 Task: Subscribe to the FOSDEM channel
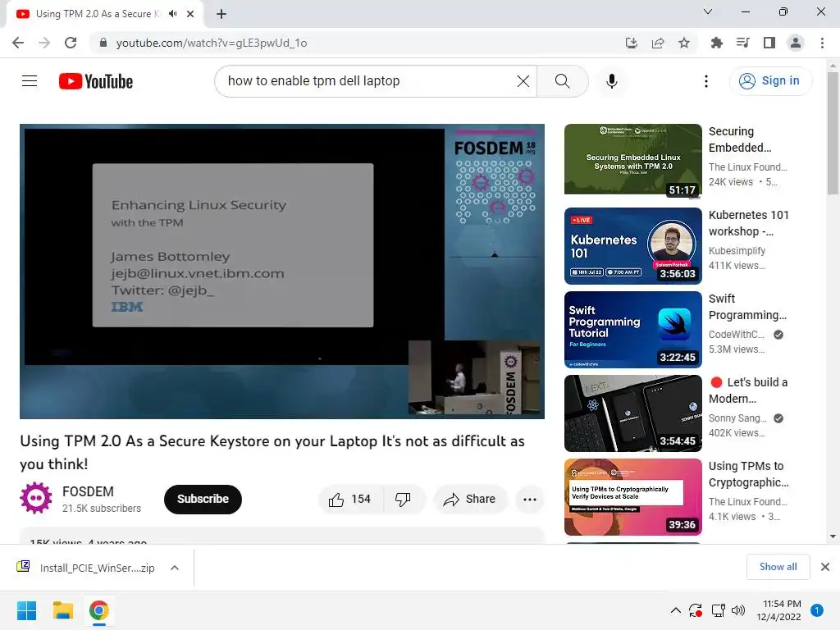click(203, 500)
